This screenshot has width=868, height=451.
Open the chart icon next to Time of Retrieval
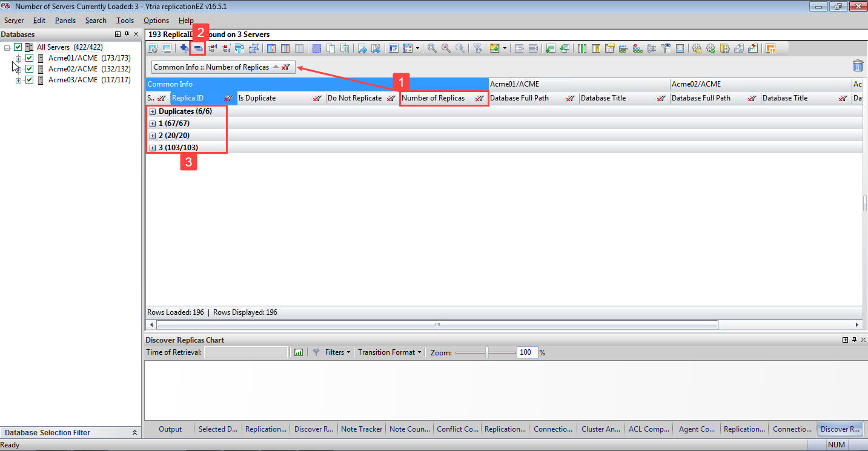coord(298,352)
